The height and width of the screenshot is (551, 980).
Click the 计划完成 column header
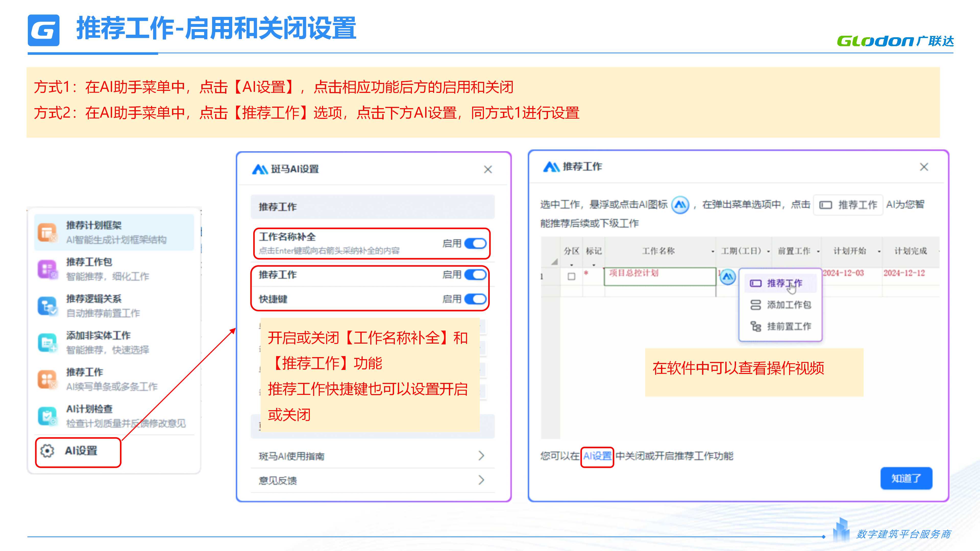point(911,251)
